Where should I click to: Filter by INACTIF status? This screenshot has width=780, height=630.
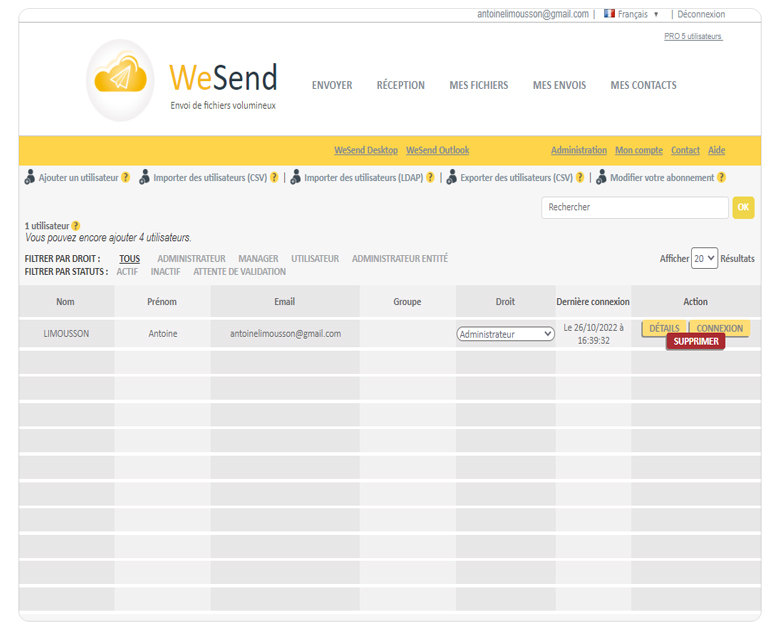165,272
